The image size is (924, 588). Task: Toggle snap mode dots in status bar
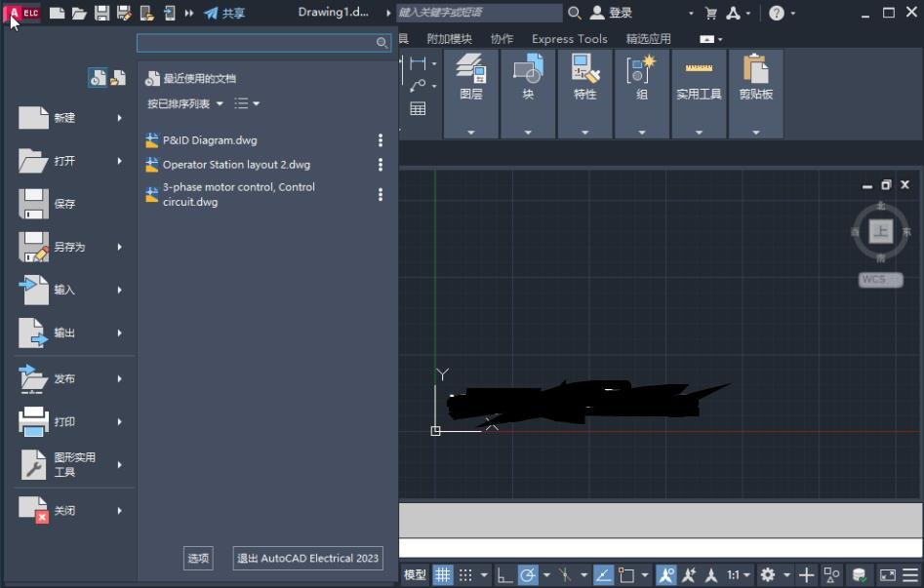tap(465, 574)
